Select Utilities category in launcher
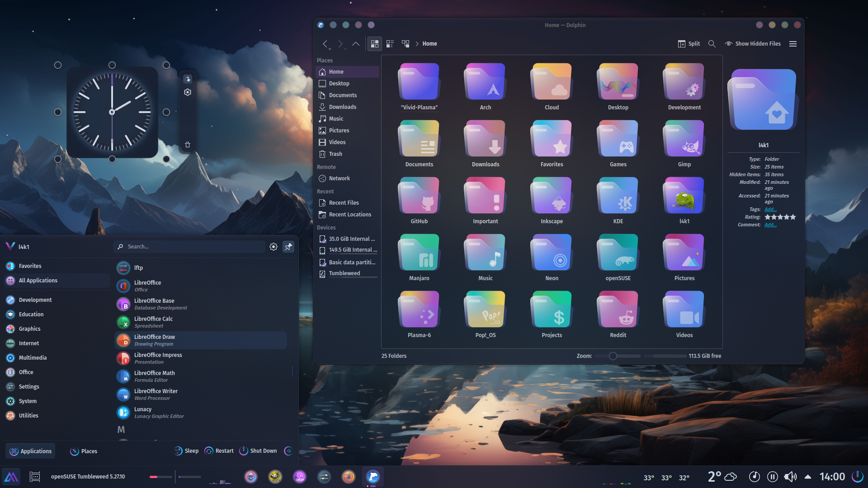 click(x=57, y=416)
